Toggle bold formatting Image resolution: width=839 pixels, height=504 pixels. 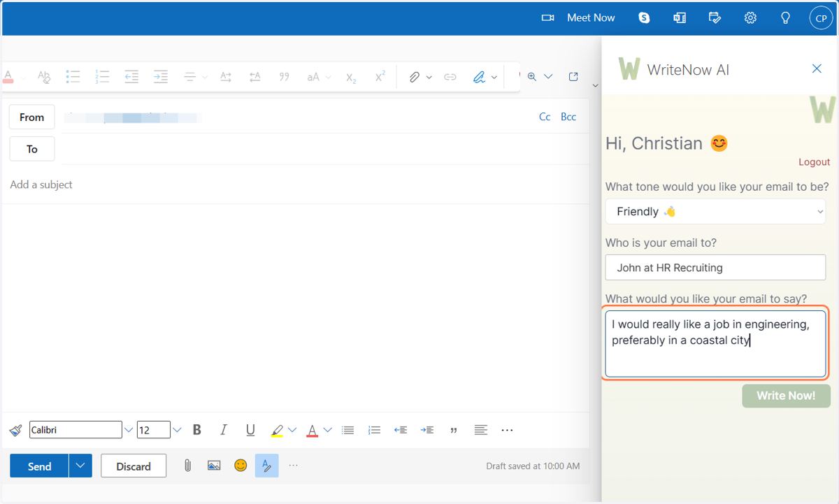click(x=197, y=430)
